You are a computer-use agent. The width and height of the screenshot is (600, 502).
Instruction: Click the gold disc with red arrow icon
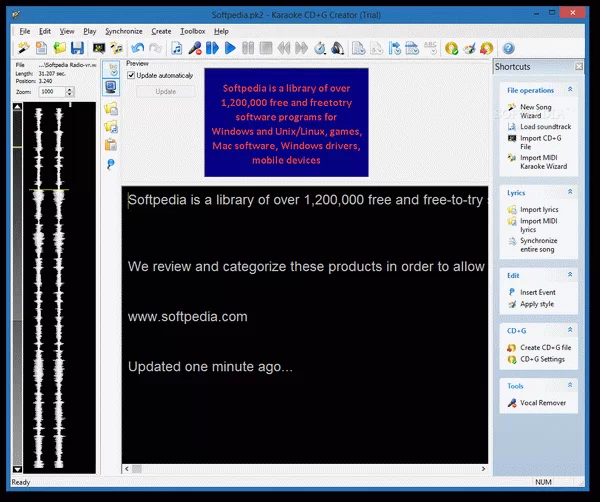coord(487,48)
